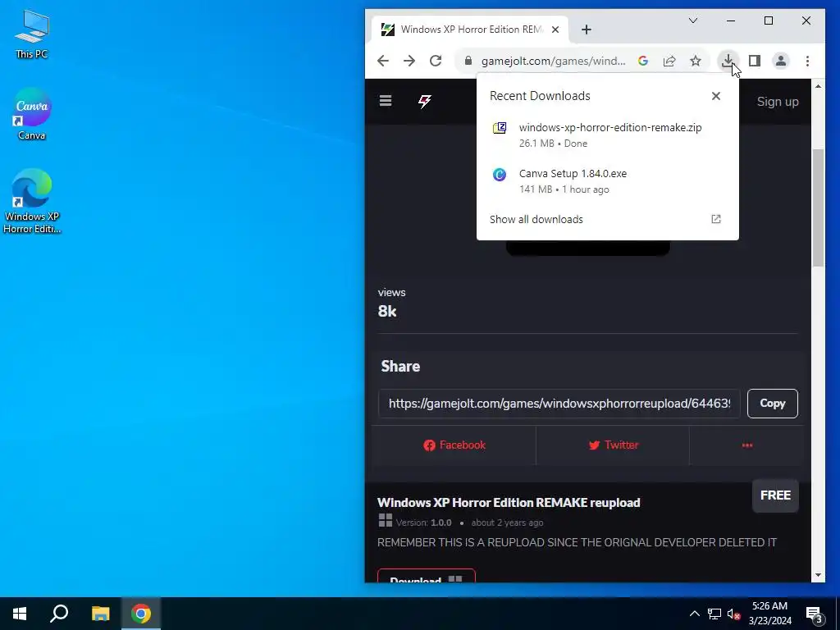
Task: Click scrollbar up arrow
Action: coord(818,85)
